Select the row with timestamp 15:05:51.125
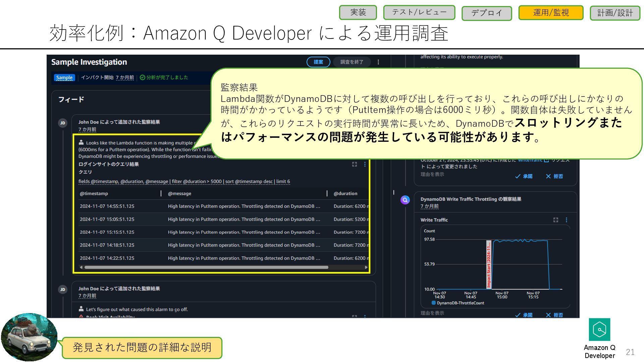Image resolution: width=644 pixels, height=362 pixels. pyautogui.click(x=224, y=219)
